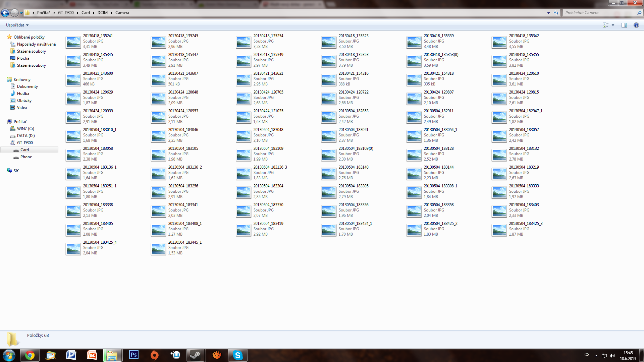
Task: Click the DCIM breadcrumb segment
Action: pos(102,13)
